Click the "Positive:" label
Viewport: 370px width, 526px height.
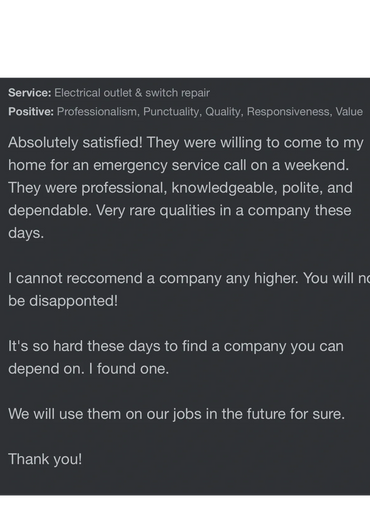coord(31,111)
